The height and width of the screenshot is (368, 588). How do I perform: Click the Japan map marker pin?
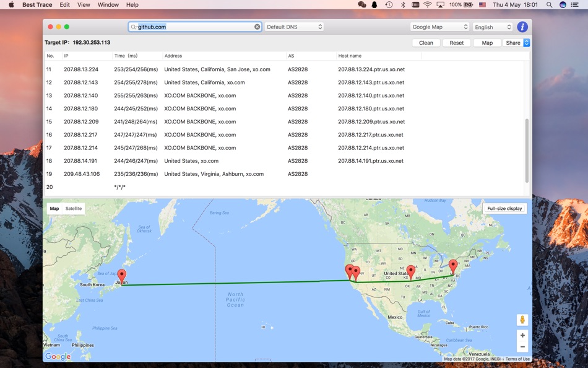[x=121, y=278]
